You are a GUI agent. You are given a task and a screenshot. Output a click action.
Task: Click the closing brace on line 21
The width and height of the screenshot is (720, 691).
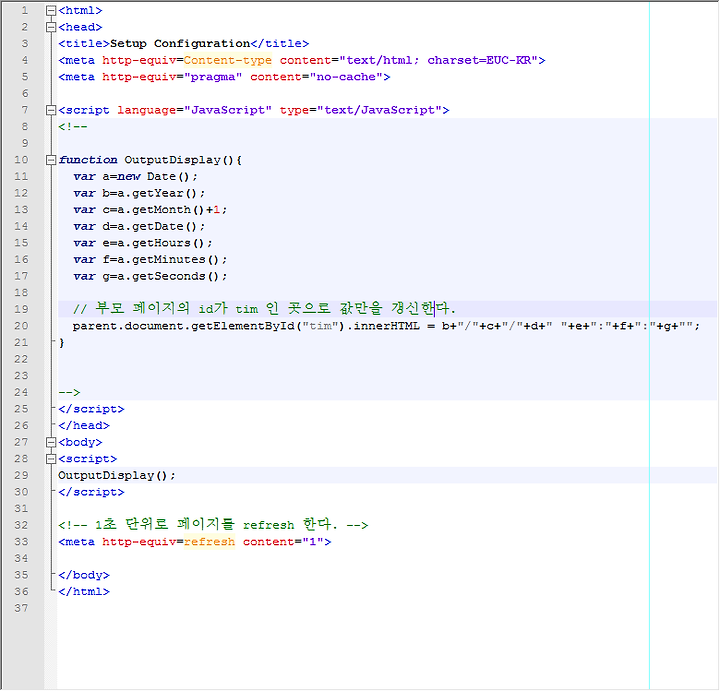click(62, 343)
